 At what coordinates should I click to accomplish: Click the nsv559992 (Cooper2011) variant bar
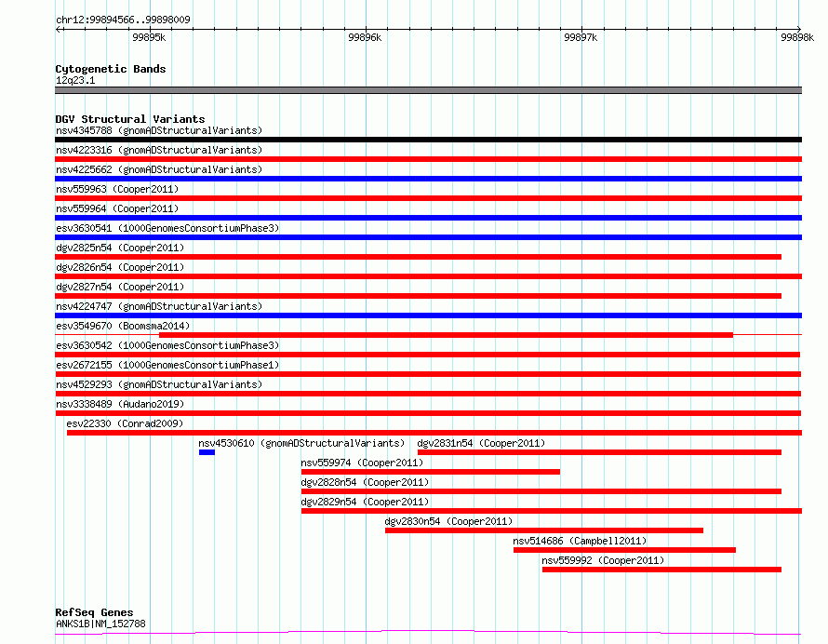(661, 570)
